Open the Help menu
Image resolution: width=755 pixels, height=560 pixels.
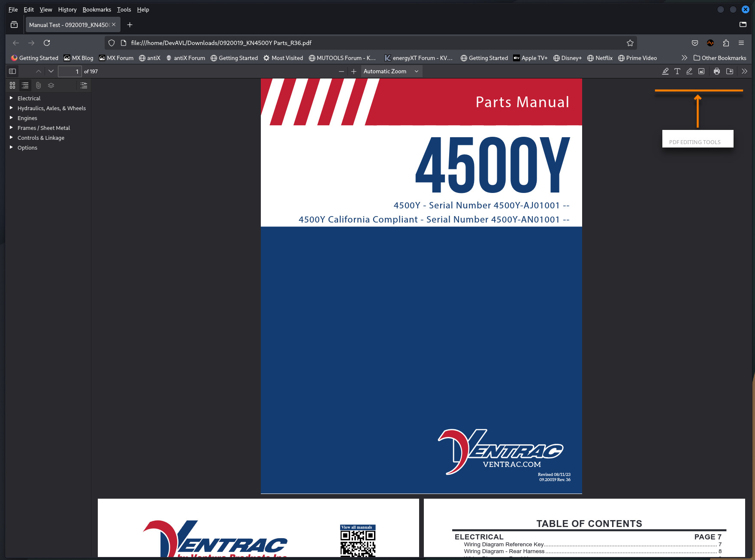point(143,9)
